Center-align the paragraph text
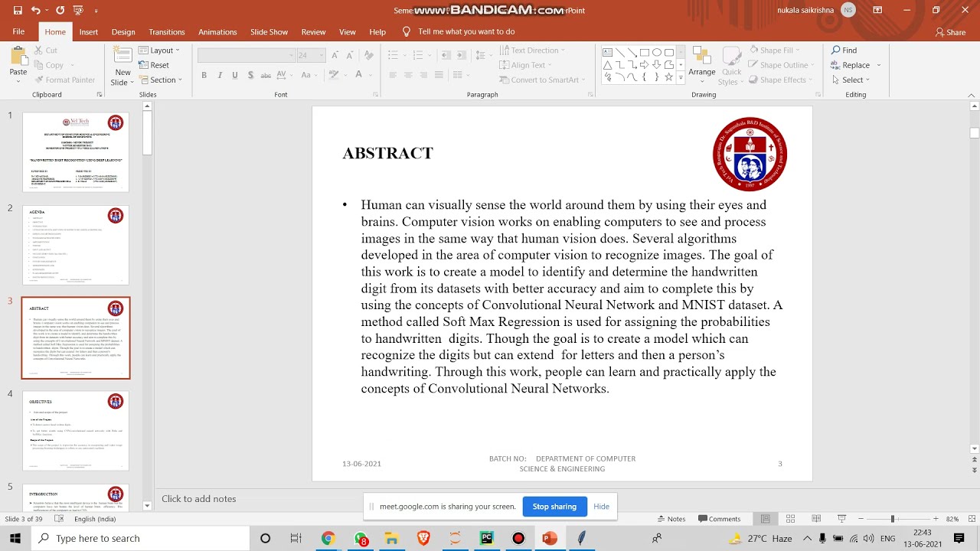This screenshot has width=980, height=551. 408,75
